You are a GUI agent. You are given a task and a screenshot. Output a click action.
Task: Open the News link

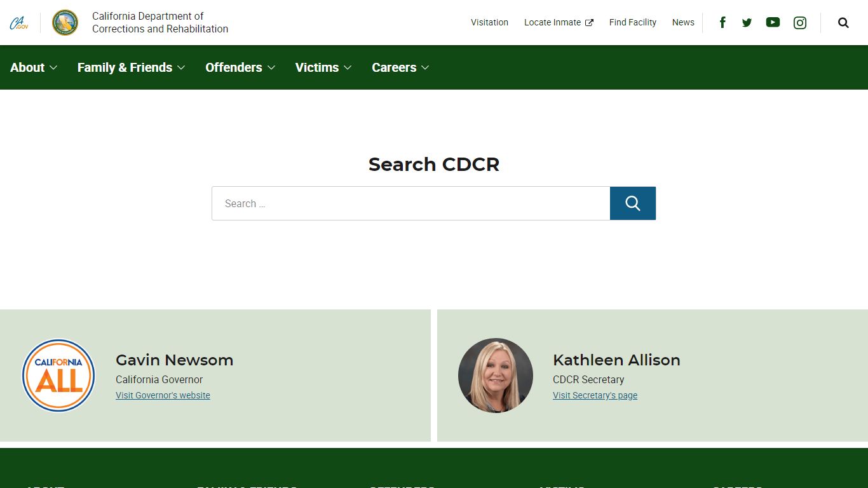pos(683,22)
